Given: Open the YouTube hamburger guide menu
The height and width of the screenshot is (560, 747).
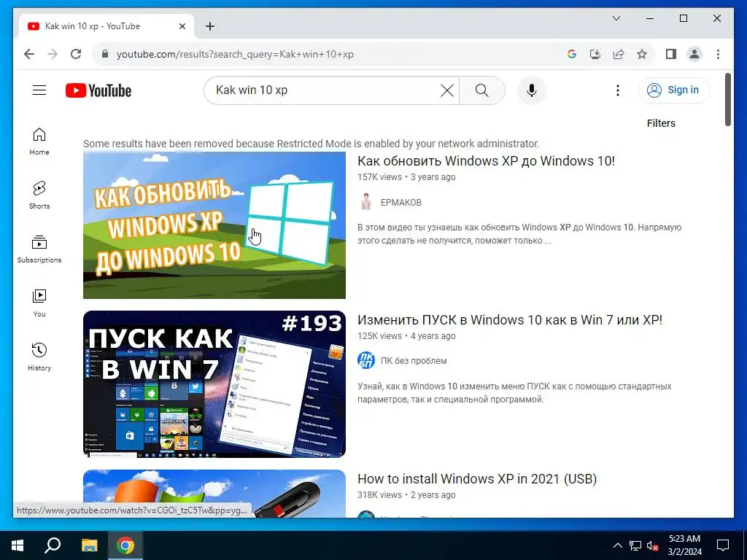Looking at the screenshot, I should pyautogui.click(x=39, y=90).
